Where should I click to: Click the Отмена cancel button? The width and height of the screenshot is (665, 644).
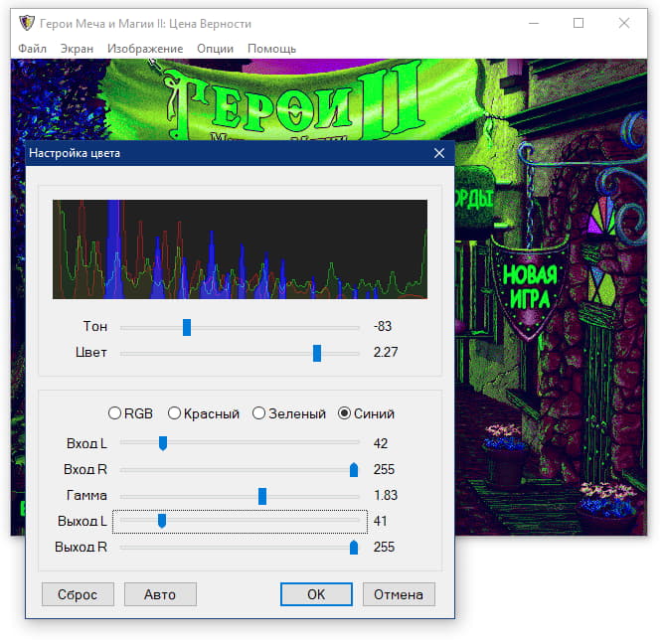(399, 594)
